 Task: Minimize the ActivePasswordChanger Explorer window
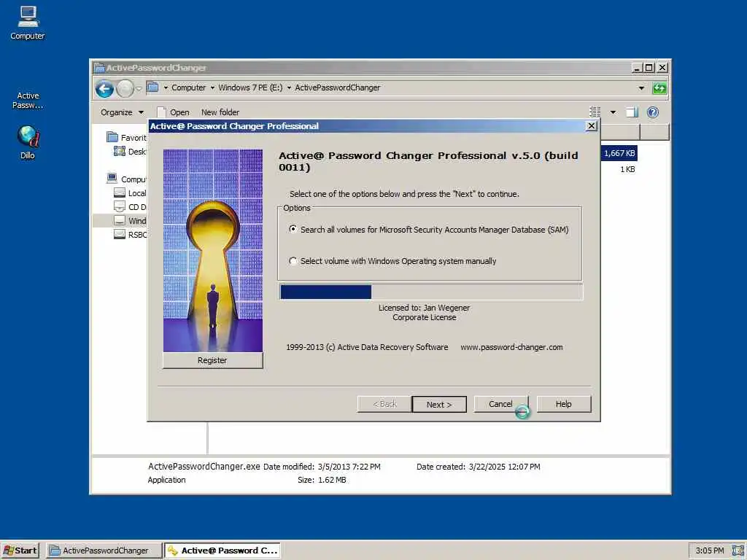[x=636, y=68]
